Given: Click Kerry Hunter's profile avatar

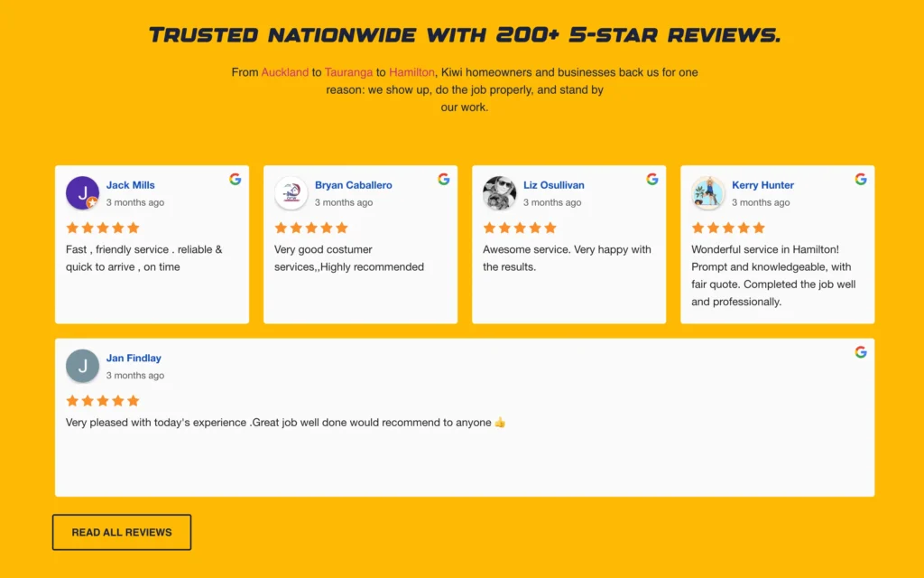Looking at the screenshot, I should point(707,192).
